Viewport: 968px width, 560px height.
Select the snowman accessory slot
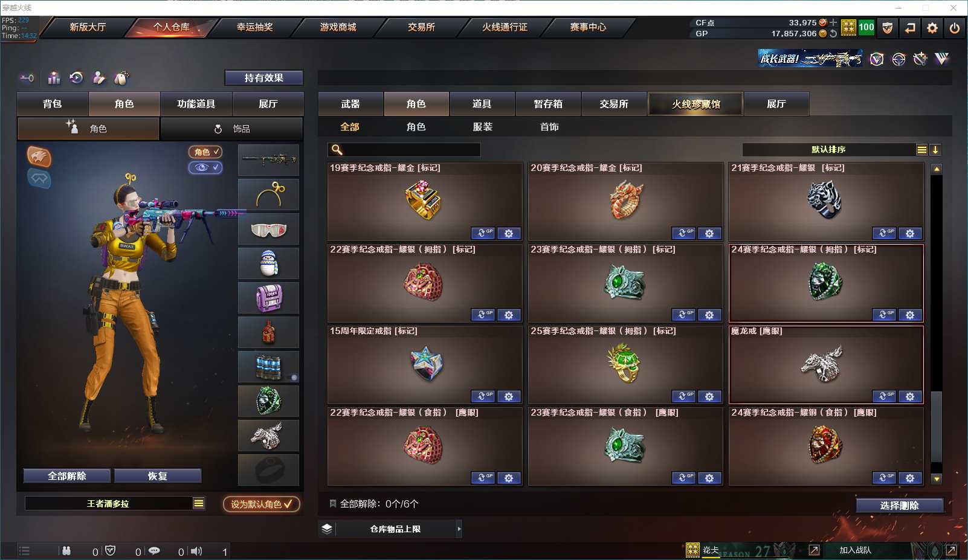point(268,263)
